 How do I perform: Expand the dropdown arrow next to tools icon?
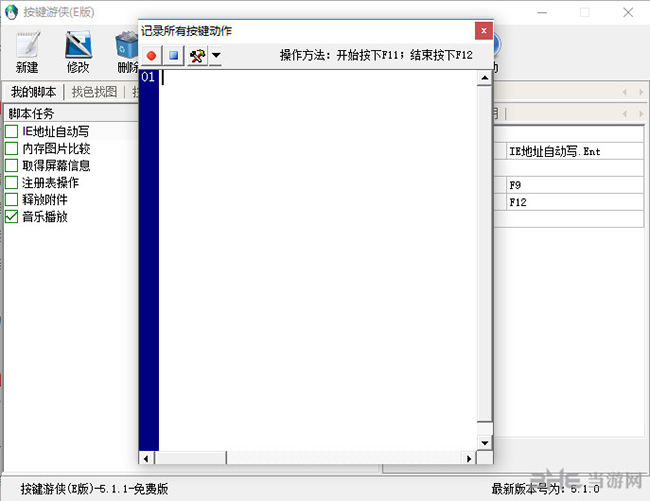click(216, 56)
